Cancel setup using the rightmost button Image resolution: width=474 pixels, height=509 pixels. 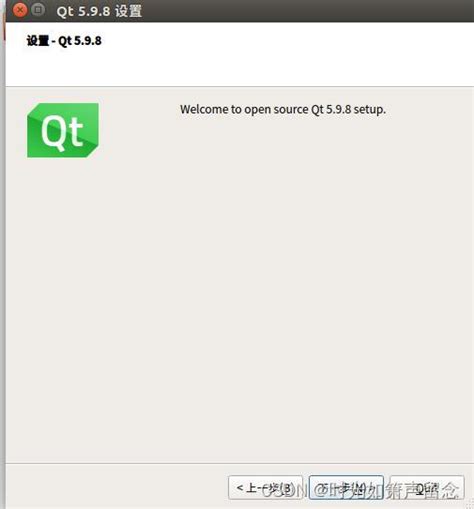[x=427, y=488]
